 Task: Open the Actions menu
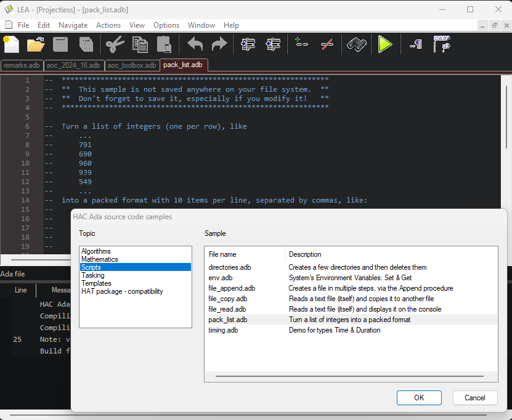tap(108, 25)
